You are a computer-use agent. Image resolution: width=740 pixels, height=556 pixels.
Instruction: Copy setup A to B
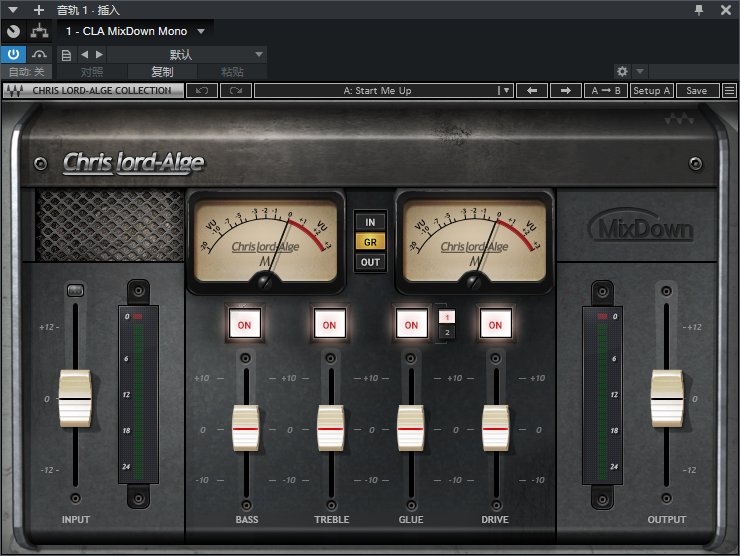point(606,91)
